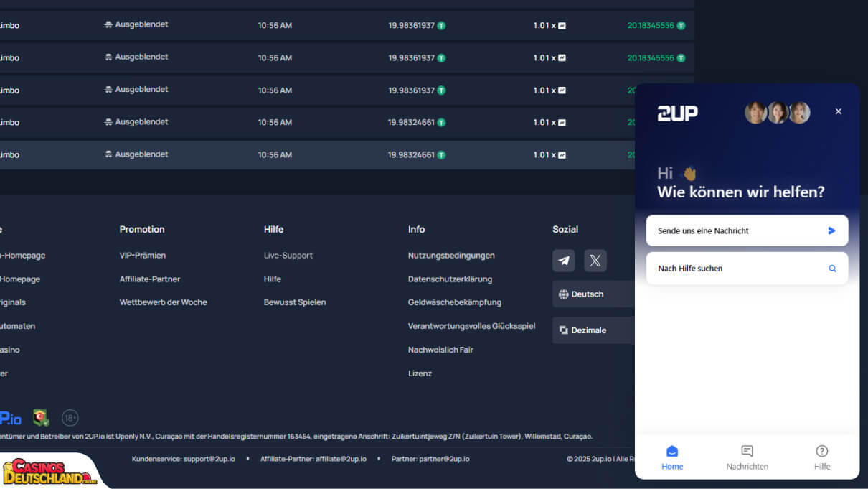
Task: Switch to the Home tab in chat
Action: [x=672, y=457]
